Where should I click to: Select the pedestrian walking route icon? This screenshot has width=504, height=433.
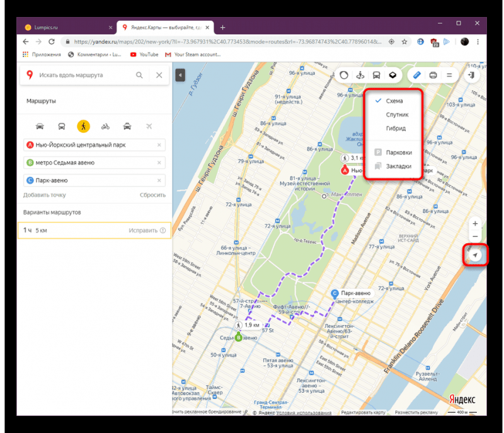[x=84, y=126]
